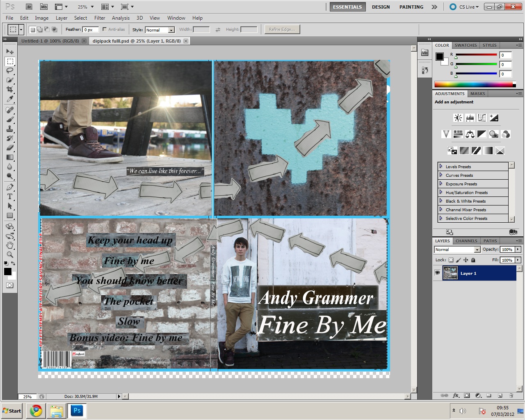Switch to the Untitled-1 document tab
This screenshot has width=525, height=420.
coord(50,41)
